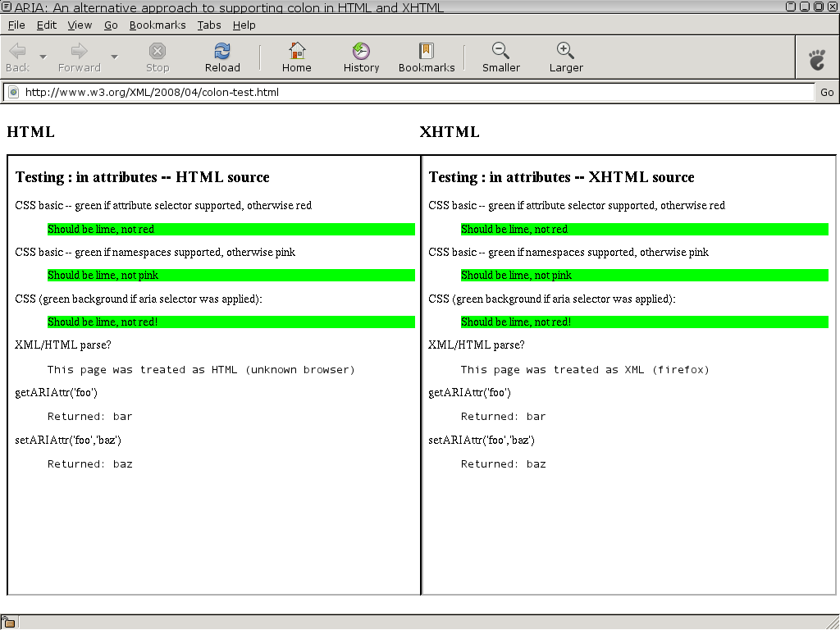Screen dimensions: 840x630
Task: Click the Forward arrow toolbar icon
Action: (80, 51)
